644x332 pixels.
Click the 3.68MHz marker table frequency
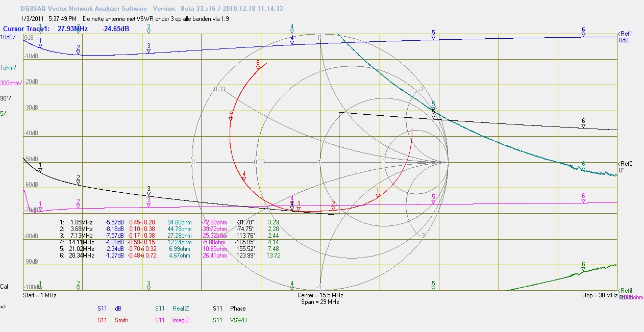click(x=82, y=229)
